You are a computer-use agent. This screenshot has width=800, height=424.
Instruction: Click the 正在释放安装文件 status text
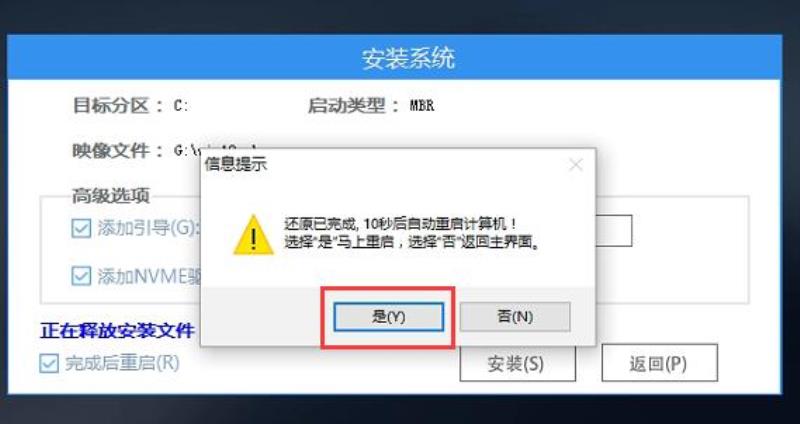click(117, 331)
